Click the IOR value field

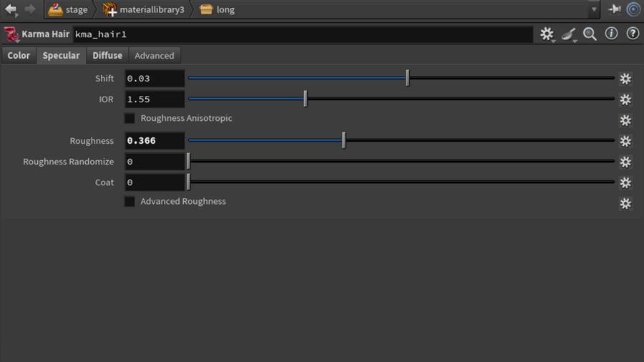(155, 99)
